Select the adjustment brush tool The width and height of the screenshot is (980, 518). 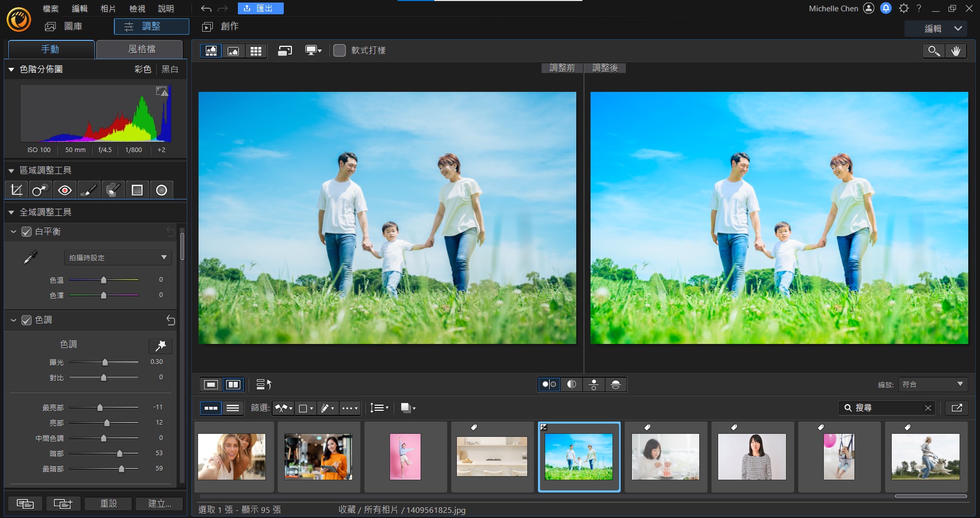click(x=89, y=190)
